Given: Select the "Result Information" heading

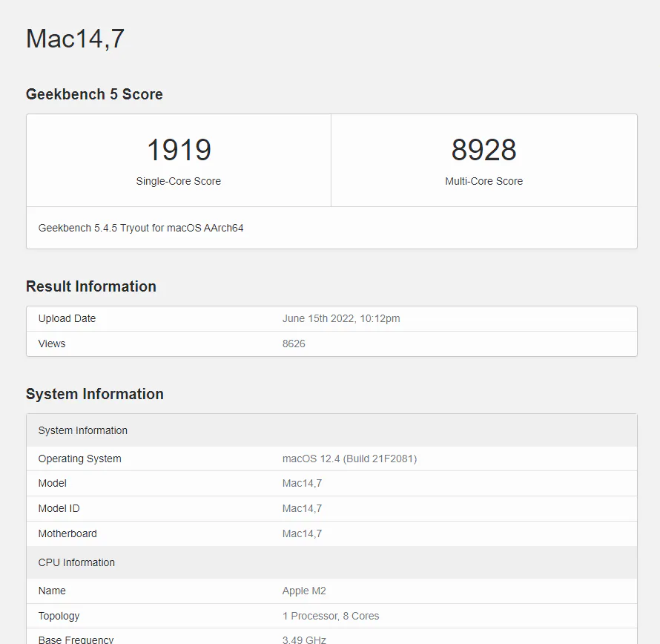Looking at the screenshot, I should pos(91,286).
